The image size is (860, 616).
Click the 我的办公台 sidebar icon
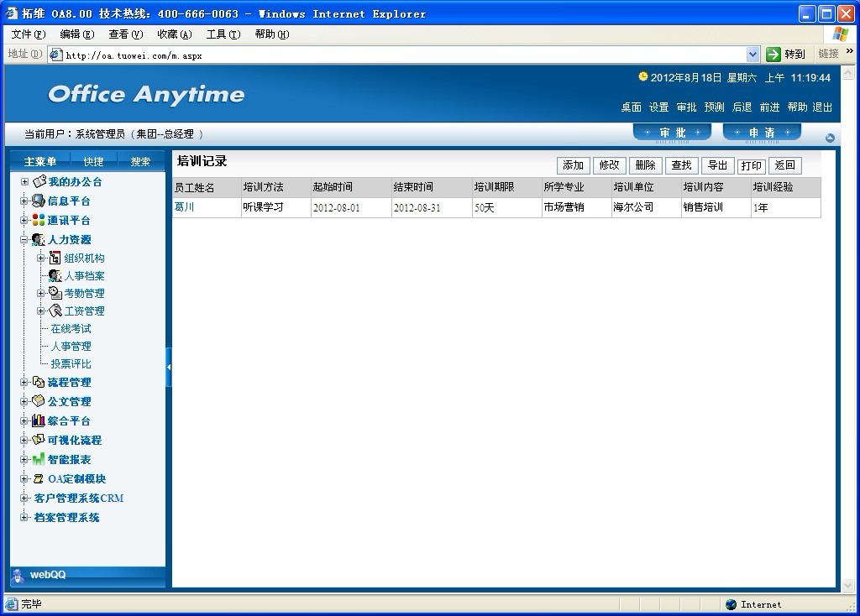[x=39, y=181]
